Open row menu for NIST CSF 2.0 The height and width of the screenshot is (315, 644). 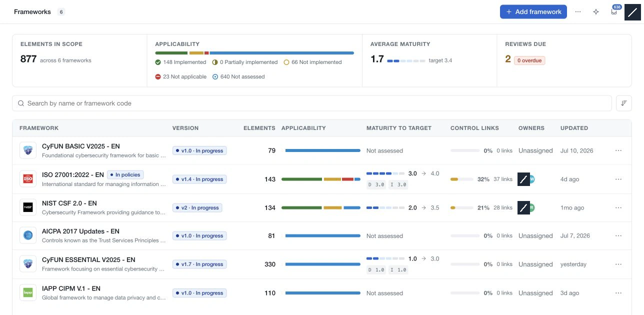tap(618, 207)
